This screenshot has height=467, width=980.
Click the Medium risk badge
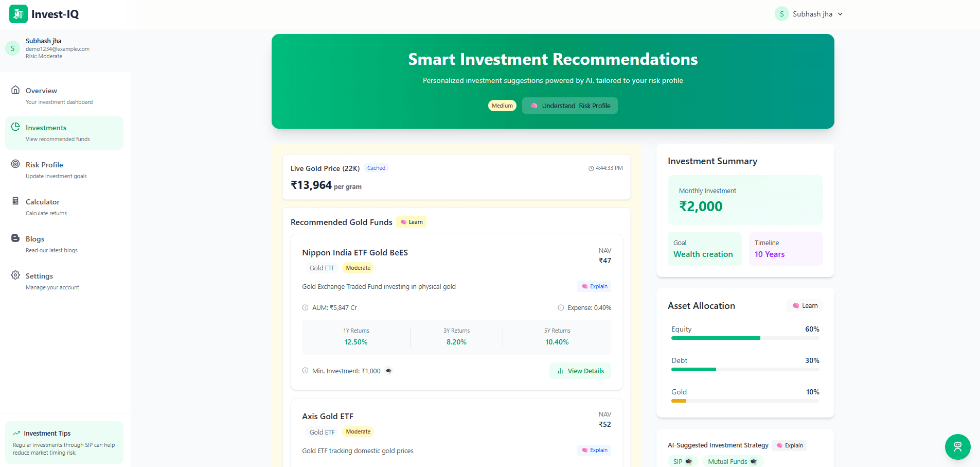pos(502,106)
